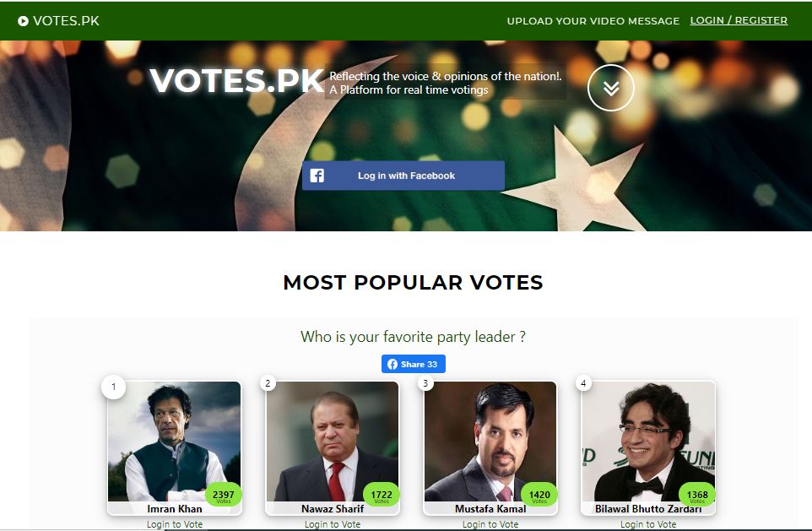Image resolution: width=812 pixels, height=531 pixels.
Task: Log in with Facebook button
Action: click(403, 176)
